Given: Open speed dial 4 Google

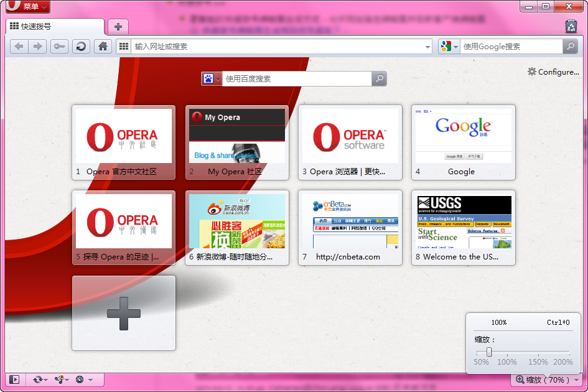Looking at the screenshot, I should pyautogui.click(x=464, y=142).
